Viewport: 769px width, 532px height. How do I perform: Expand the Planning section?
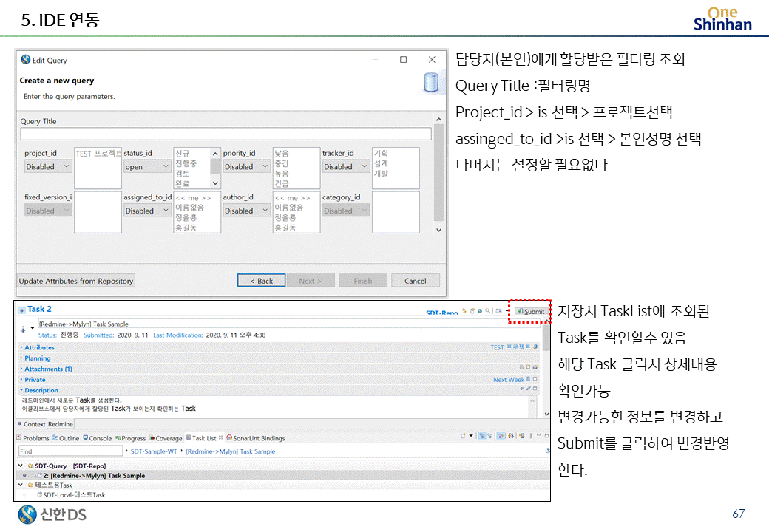21,358
